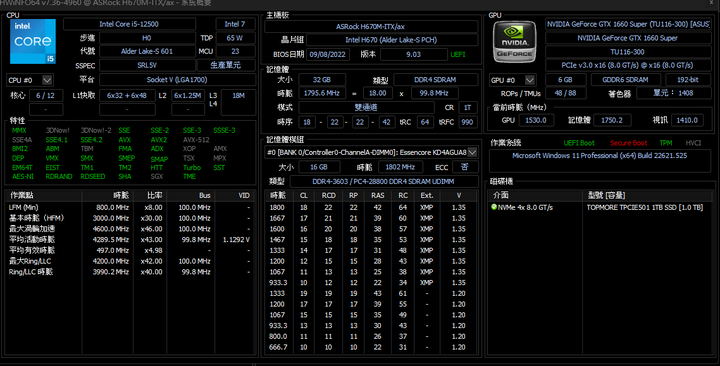This screenshot has height=366, width=720.
Task: Click the Turbo feature flag
Action: click(x=192, y=167)
